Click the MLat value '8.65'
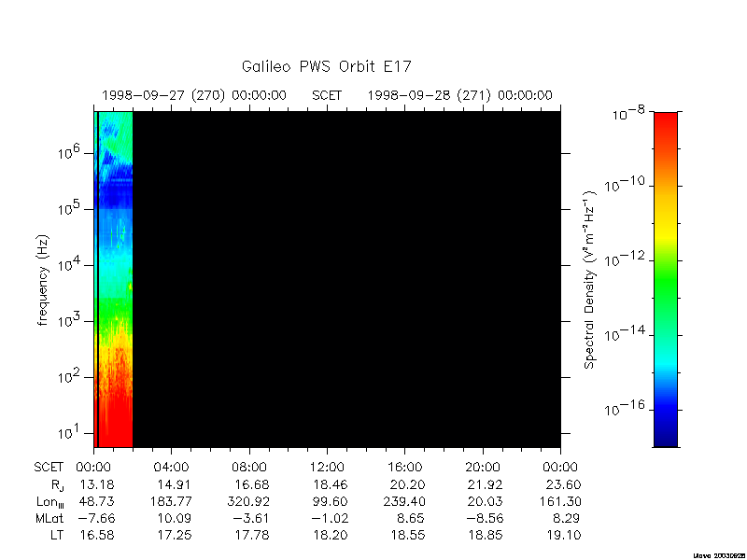747x560 pixels. [x=411, y=519]
